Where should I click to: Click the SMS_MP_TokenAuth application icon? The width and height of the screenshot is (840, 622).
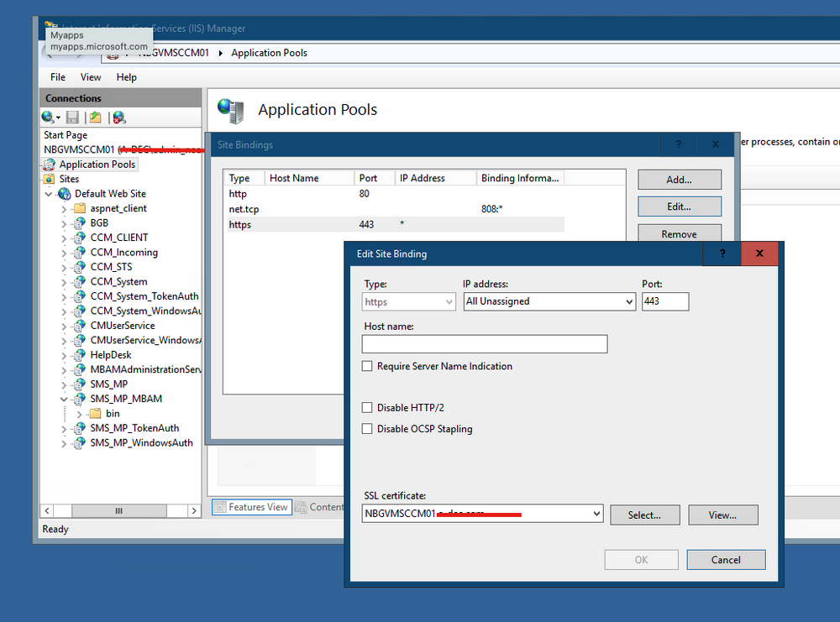point(79,428)
